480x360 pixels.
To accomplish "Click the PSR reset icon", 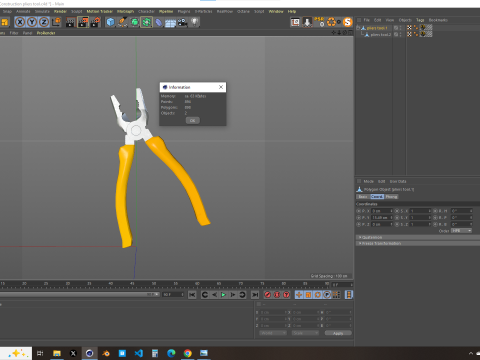I will (319, 22).
